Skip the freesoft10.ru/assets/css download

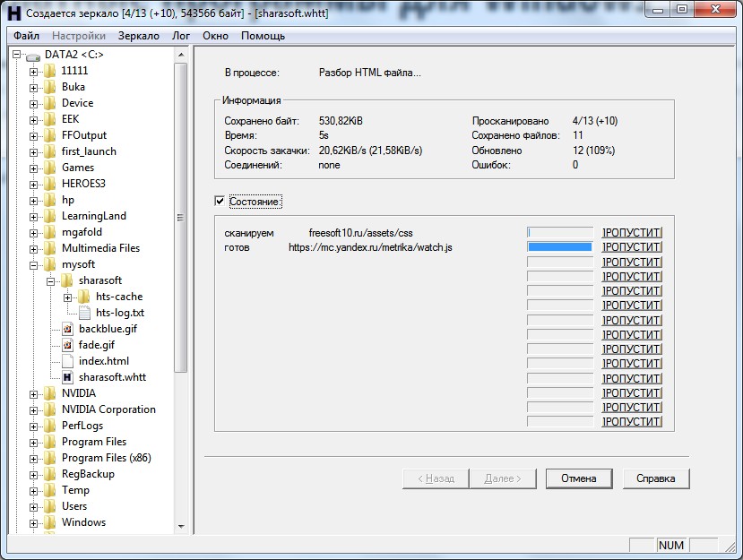632,233
